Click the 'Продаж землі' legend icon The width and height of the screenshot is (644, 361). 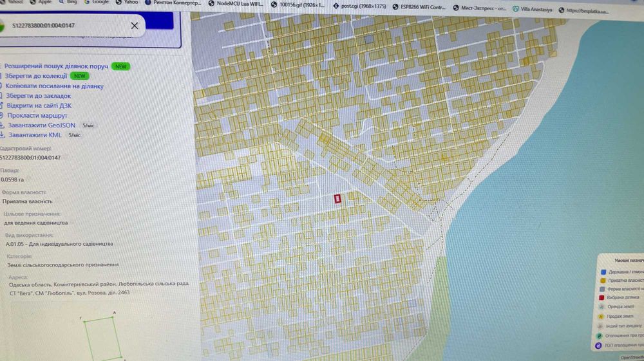click(601, 317)
